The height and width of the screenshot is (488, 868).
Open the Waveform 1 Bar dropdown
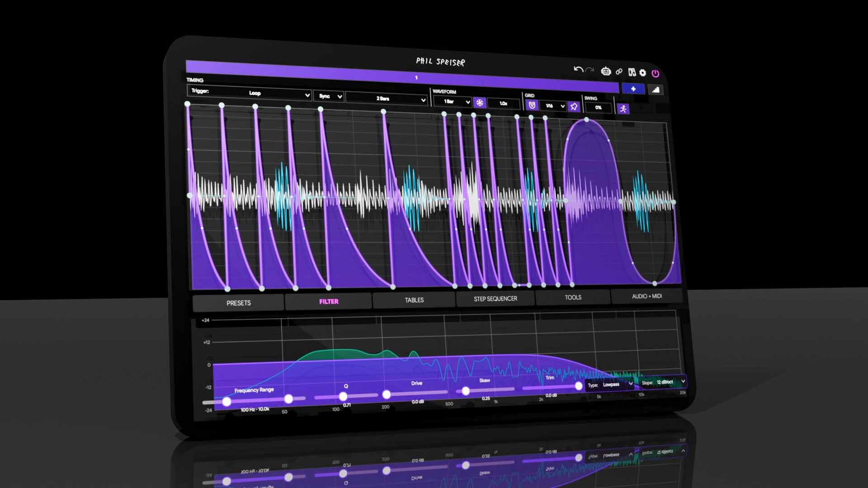click(453, 102)
